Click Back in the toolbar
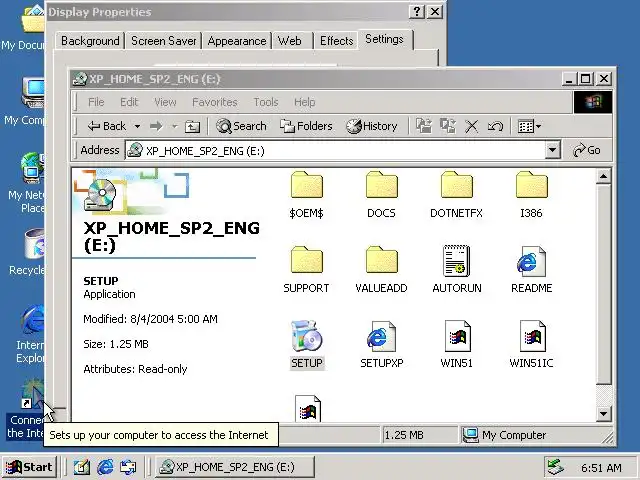The image size is (640, 480). click(107, 126)
